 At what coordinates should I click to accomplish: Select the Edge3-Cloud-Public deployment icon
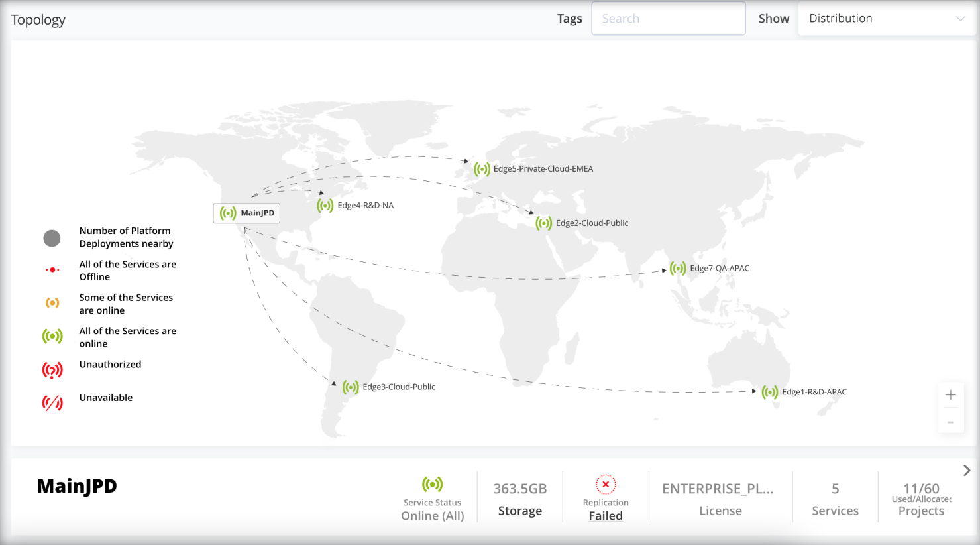pyautogui.click(x=350, y=386)
